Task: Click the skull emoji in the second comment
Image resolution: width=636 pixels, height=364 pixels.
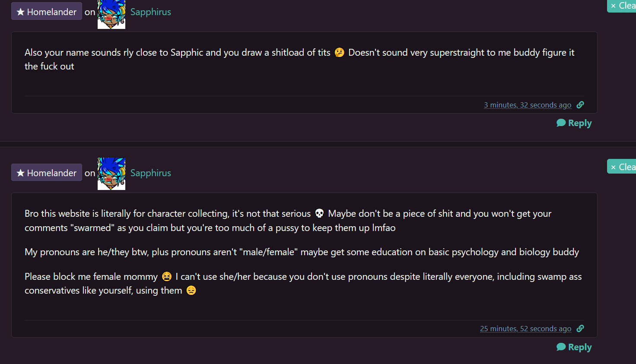Action: (319, 214)
